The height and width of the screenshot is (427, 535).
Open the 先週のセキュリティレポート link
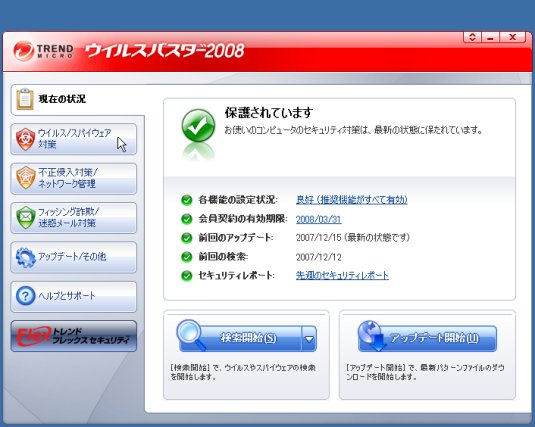(x=342, y=275)
